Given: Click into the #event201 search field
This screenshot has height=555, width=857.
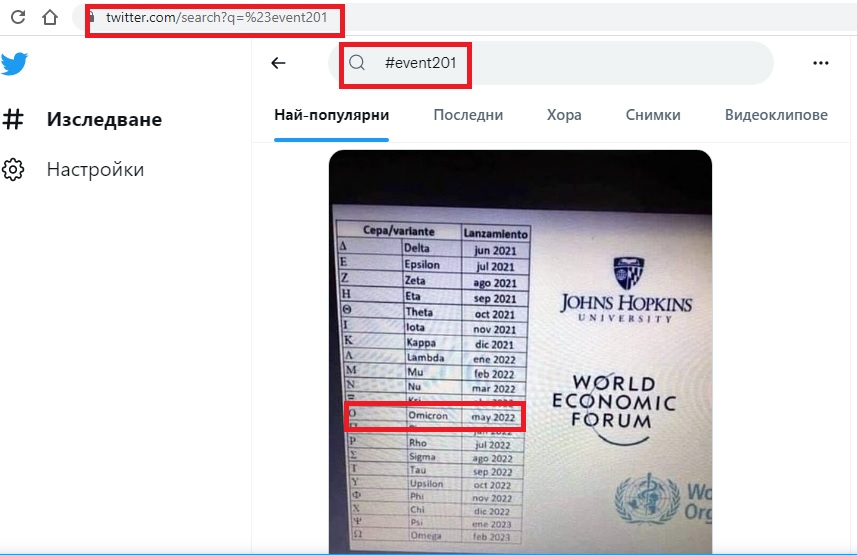Looking at the screenshot, I should coord(551,63).
